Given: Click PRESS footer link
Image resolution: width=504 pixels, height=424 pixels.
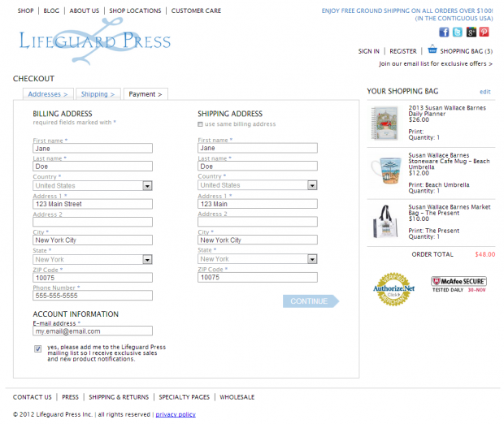Looking at the screenshot, I should click(70, 397).
